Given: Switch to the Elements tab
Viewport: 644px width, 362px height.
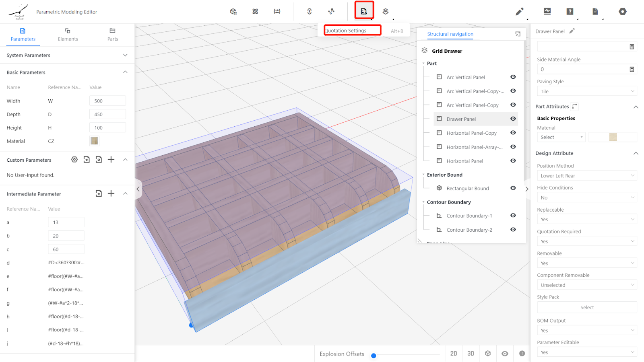Looking at the screenshot, I should tap(68, 35).
